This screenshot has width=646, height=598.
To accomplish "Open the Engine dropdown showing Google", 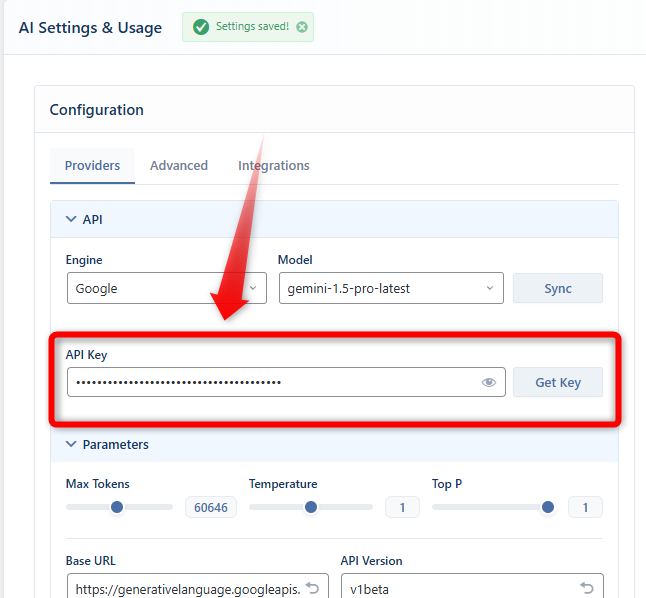I will [165, 288].
